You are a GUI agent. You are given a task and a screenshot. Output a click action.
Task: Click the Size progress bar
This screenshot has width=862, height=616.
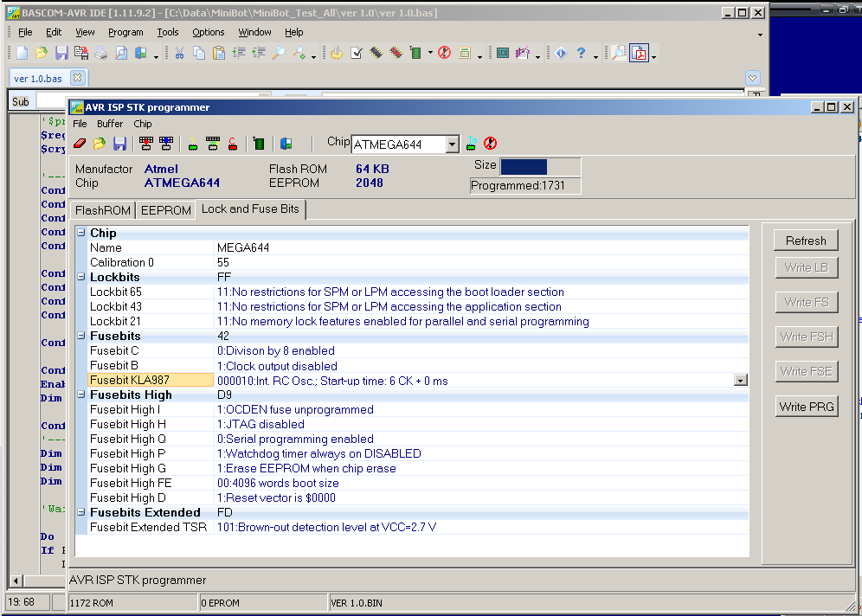539,167
